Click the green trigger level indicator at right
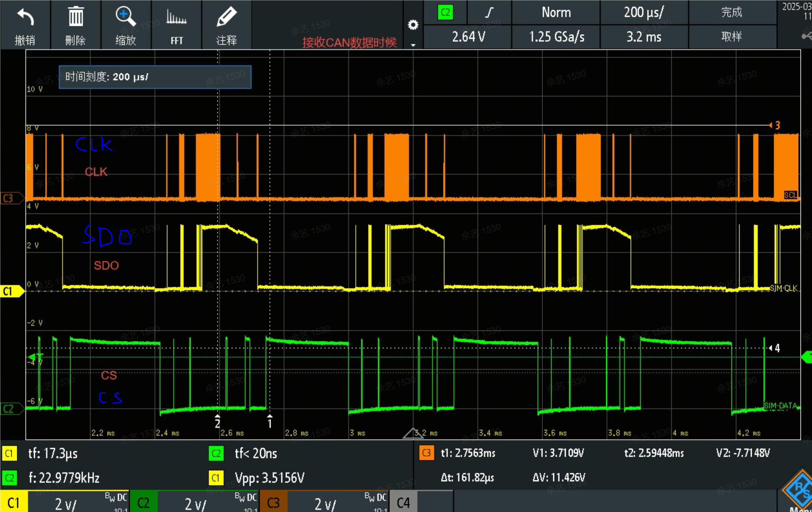This screenshot has height=512, width=812. pyautogui.click(x=806, y=357)
